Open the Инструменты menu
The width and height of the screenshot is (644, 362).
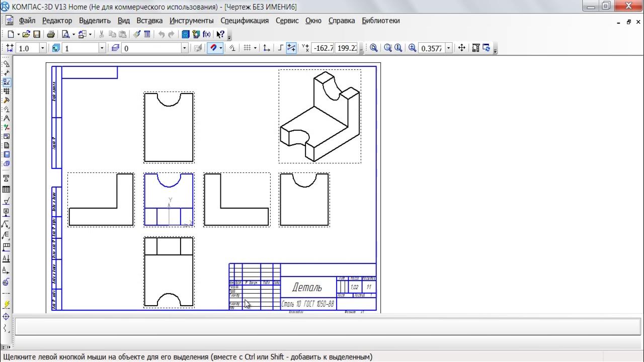point(192,21)
